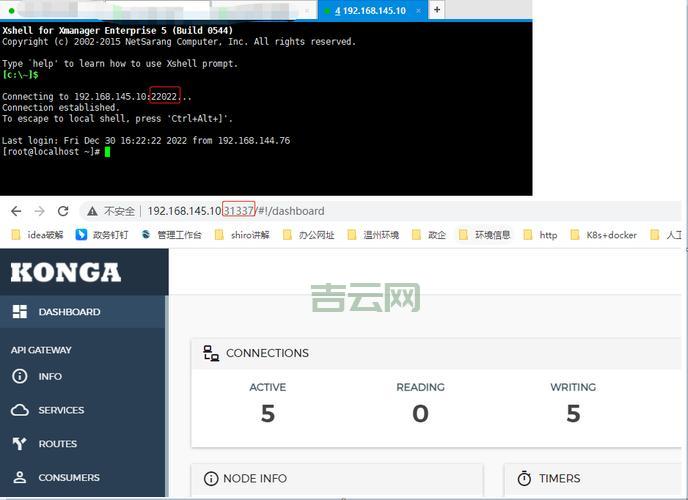Open the Info page in the sidebar
Viewport: 688px width, 500px height.
[50, 377]
